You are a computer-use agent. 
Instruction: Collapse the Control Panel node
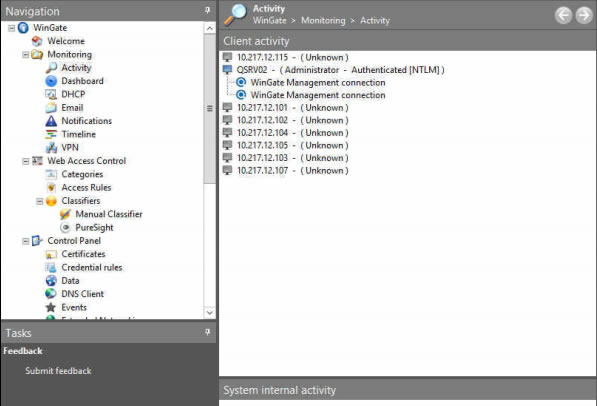(x=26, y=241)
